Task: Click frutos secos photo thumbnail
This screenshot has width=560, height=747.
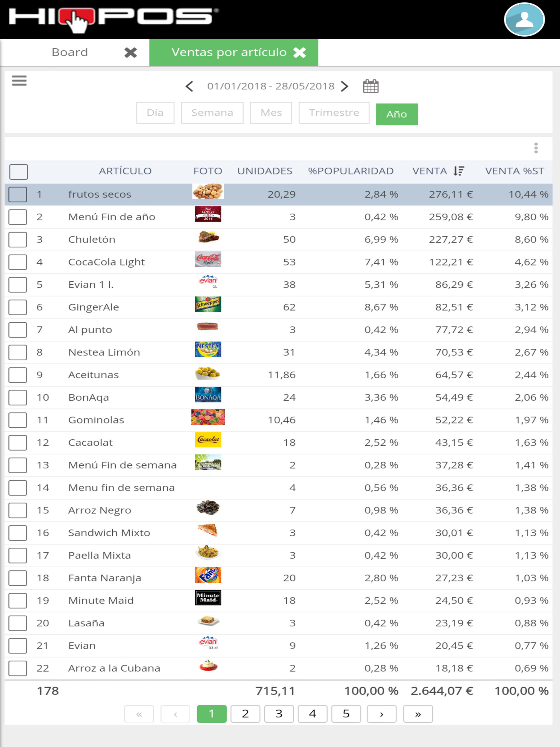Action: pos(208,191)
